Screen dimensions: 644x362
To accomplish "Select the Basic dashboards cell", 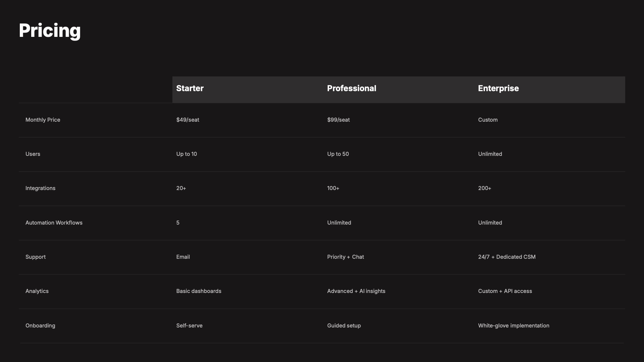I will (x=199, y=291).
